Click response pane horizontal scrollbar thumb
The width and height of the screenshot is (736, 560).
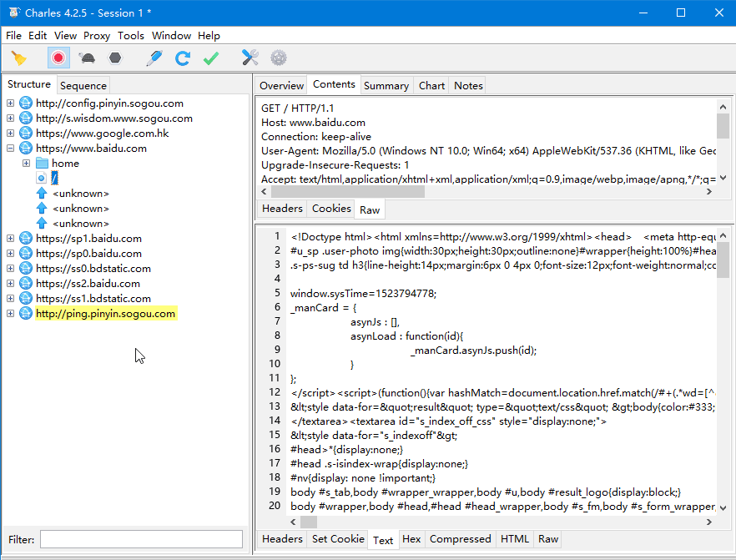[x=309, y=522]
